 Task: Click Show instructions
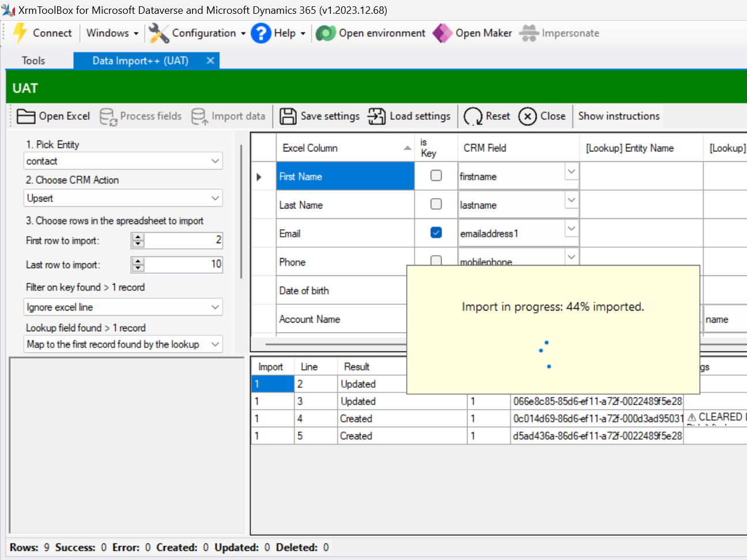(x=618, y=116)
